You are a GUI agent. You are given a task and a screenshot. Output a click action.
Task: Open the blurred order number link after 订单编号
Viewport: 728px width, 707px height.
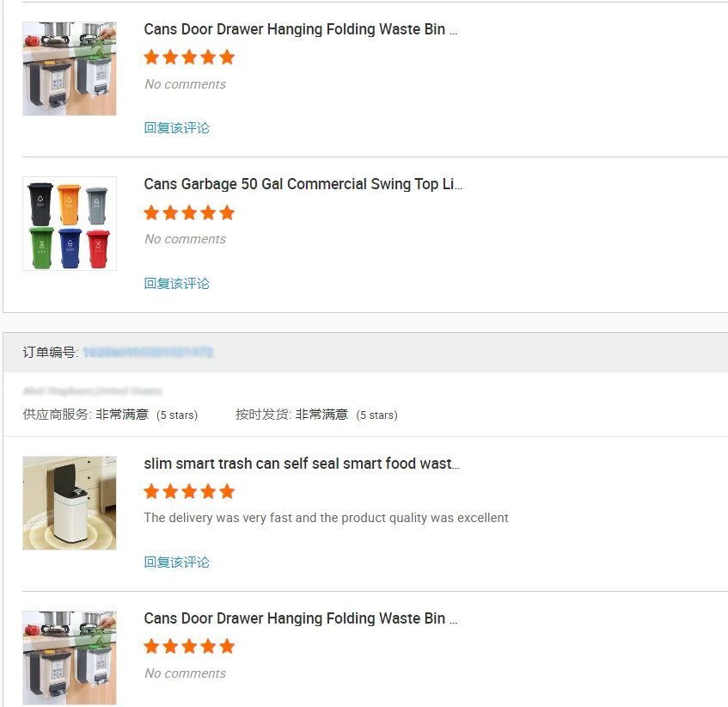coord(148,352)
